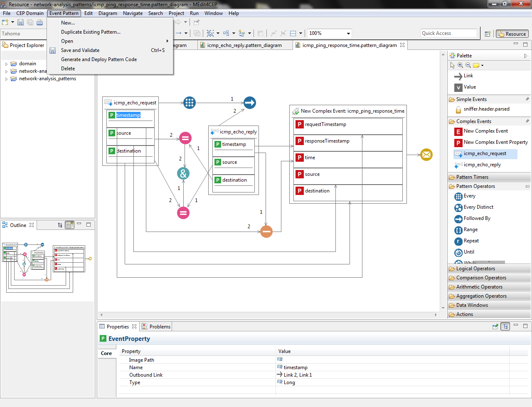
Task: Expand the Comparison Operators palette drawer
Action: (489, 278)
